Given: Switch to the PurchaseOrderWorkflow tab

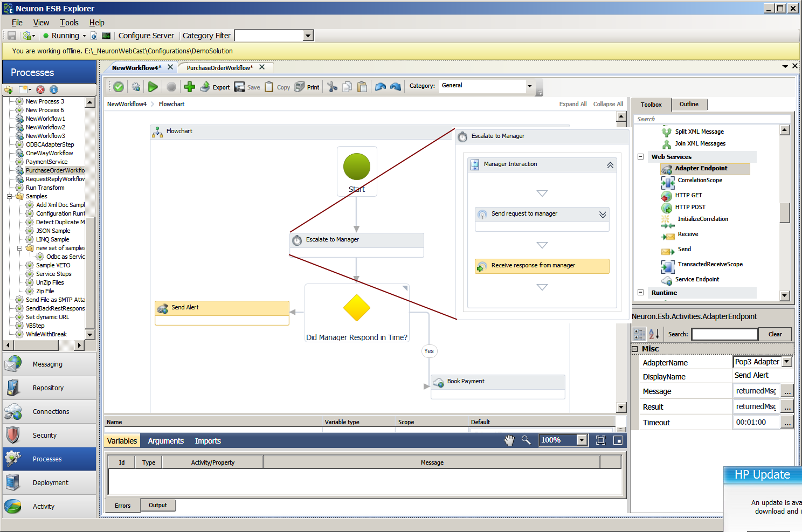Looking at the screenshot, I should click(220, 68).
